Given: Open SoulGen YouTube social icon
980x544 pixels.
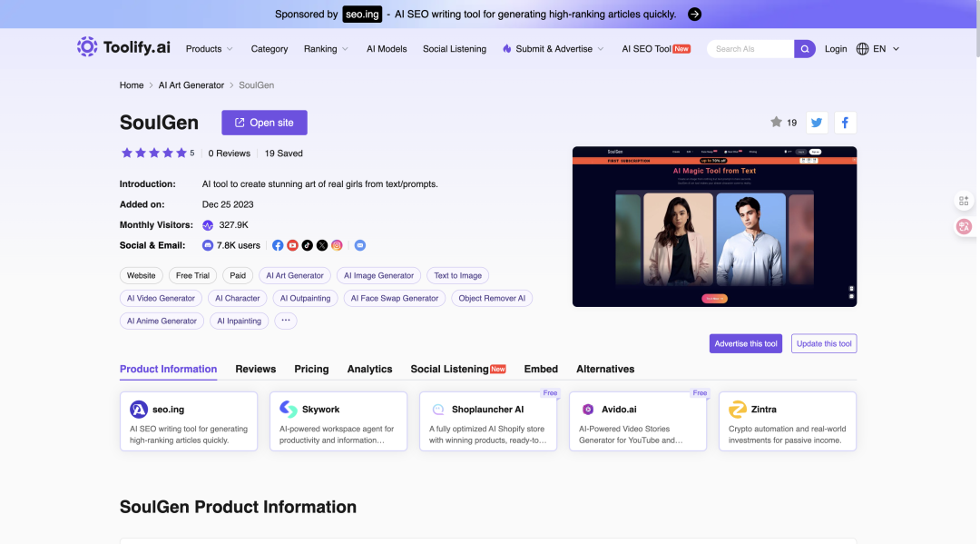Looking at the screenshot, I should tap(292, 245).
